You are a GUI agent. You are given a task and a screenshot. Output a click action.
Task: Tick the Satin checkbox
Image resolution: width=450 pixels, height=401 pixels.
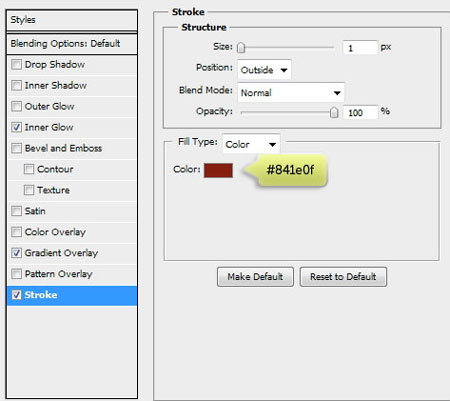16,211
